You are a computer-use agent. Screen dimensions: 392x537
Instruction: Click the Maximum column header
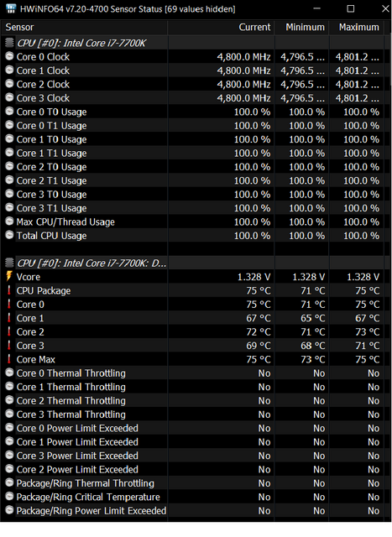pyautogui.click(x=357, y=28)
